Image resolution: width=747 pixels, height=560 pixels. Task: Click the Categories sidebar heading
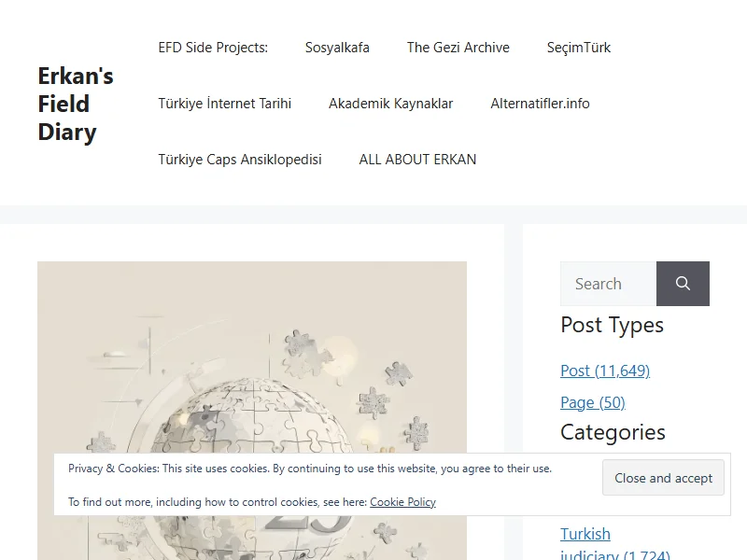pos(613,432)
